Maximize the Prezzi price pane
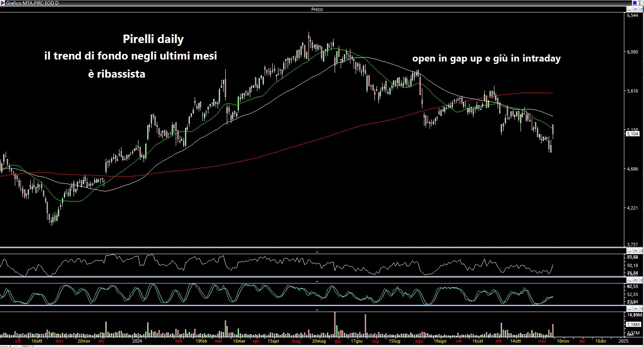This screenshot has width=644, height=347. pos(636,9)
